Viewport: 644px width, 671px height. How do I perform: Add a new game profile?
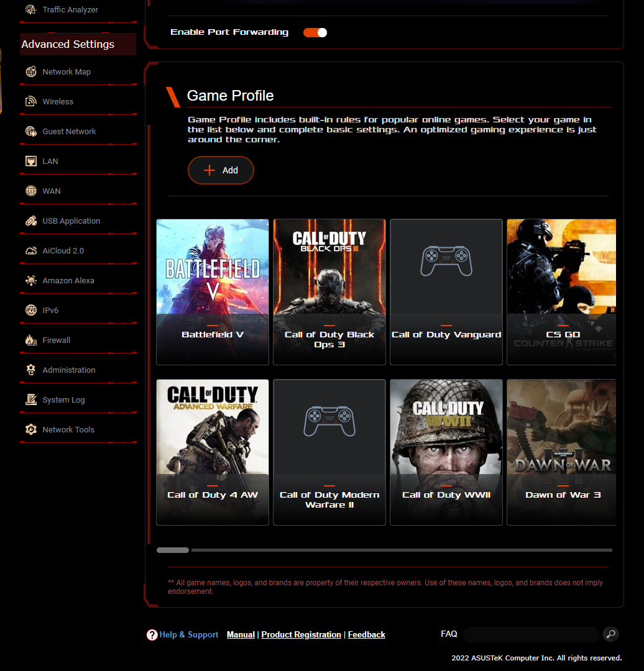coord(221,170)
